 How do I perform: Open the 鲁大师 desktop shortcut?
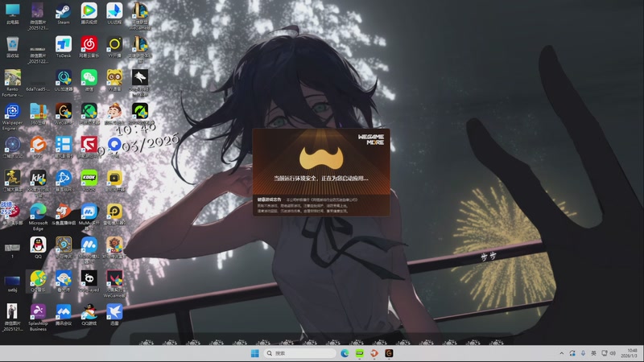coord(64,281)
